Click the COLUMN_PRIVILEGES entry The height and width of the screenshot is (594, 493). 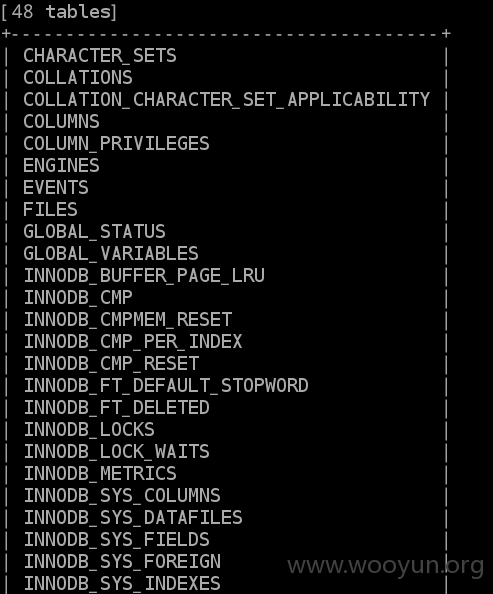(116, 144)
